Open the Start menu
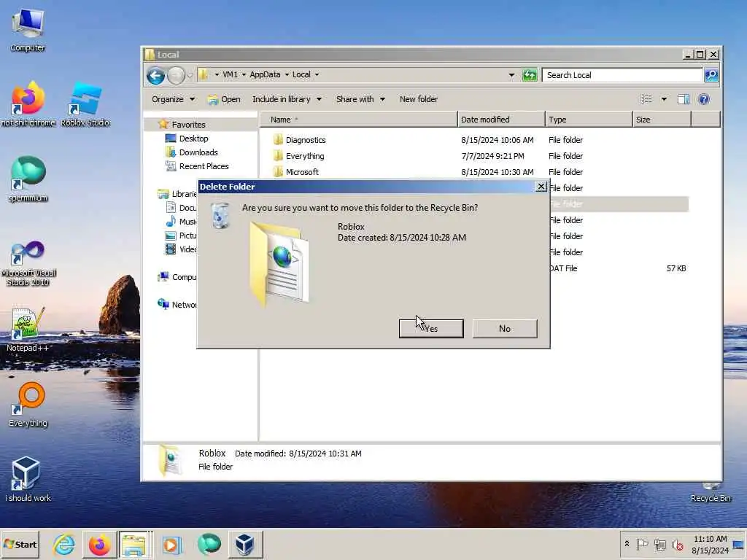The height and width of the screenshot is (560, 747). (x=20, y=544)
